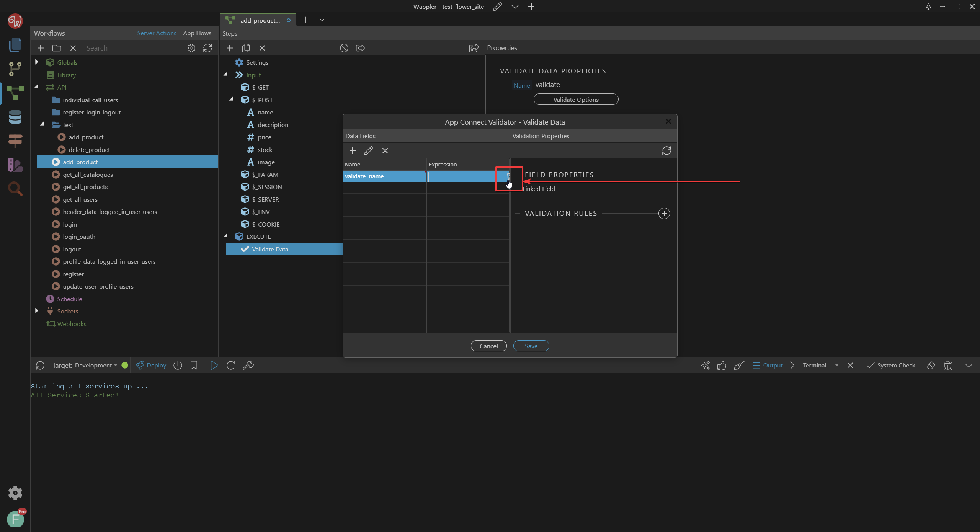Remove data field in validator dialog

(385, 151)
